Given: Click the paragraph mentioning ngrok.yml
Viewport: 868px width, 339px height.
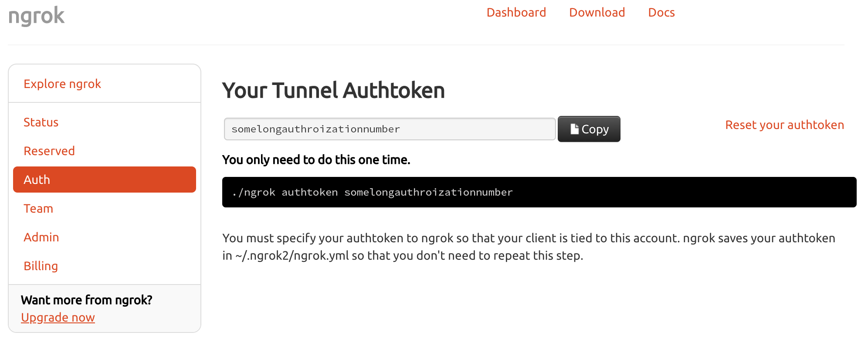Looking at the screenshot, I should (529, 247).
